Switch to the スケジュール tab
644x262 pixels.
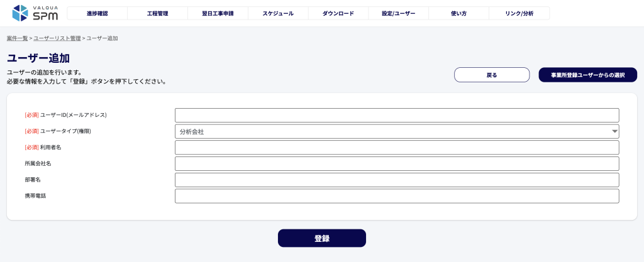click(278, 13)
